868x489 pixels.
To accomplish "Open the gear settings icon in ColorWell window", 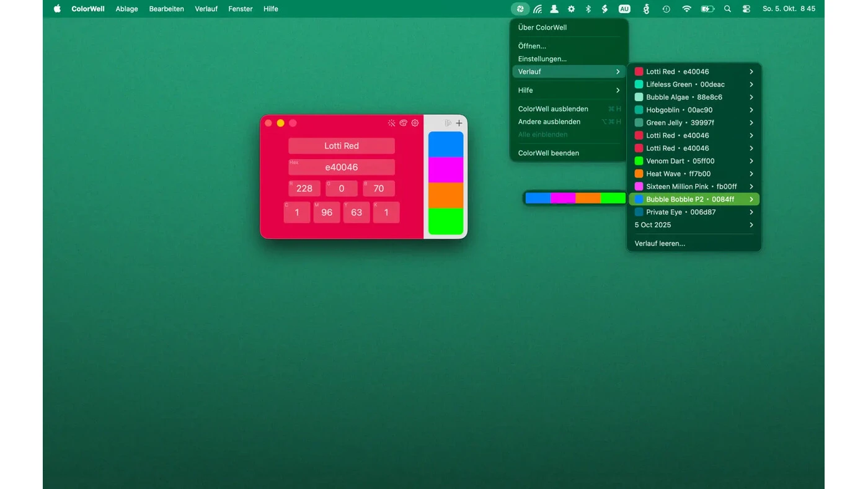I will (415, 123).
